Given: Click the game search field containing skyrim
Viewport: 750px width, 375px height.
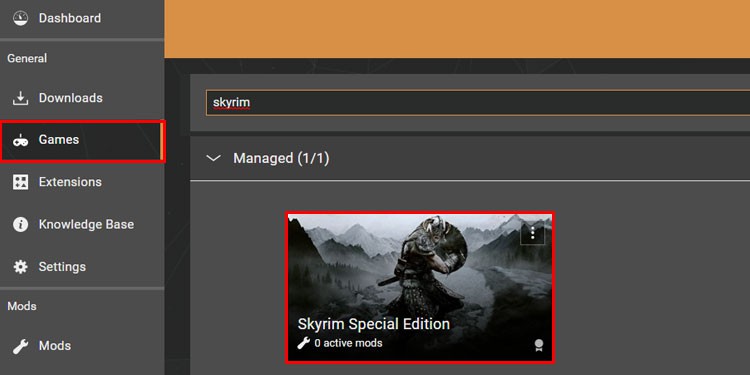Looking at the screenshot, I should pos(478,102).
